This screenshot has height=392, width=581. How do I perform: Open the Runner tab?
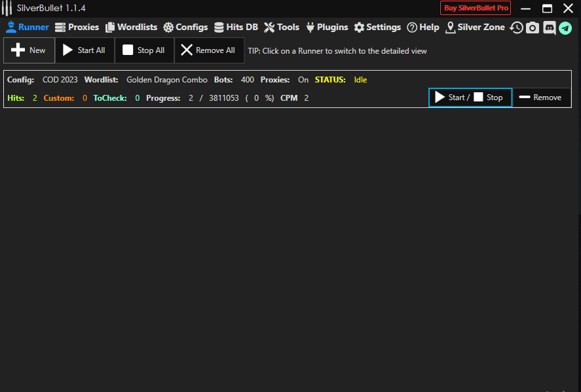(28, 27)
